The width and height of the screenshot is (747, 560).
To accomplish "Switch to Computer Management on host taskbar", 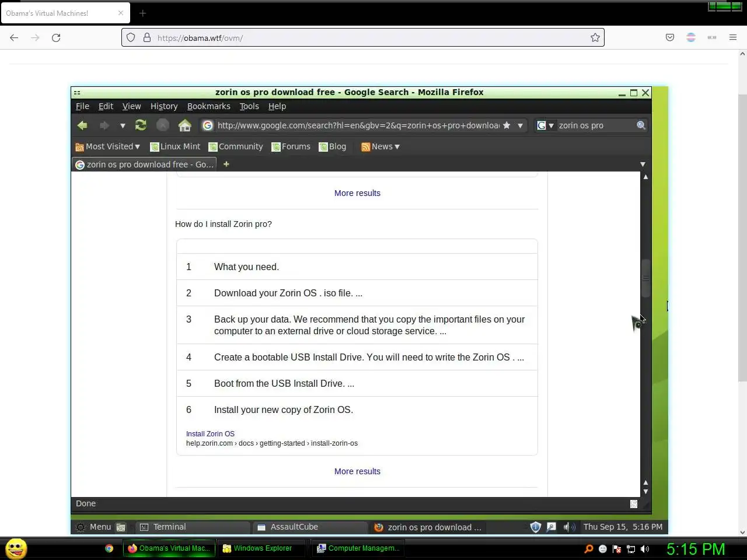I will (358, 548).
